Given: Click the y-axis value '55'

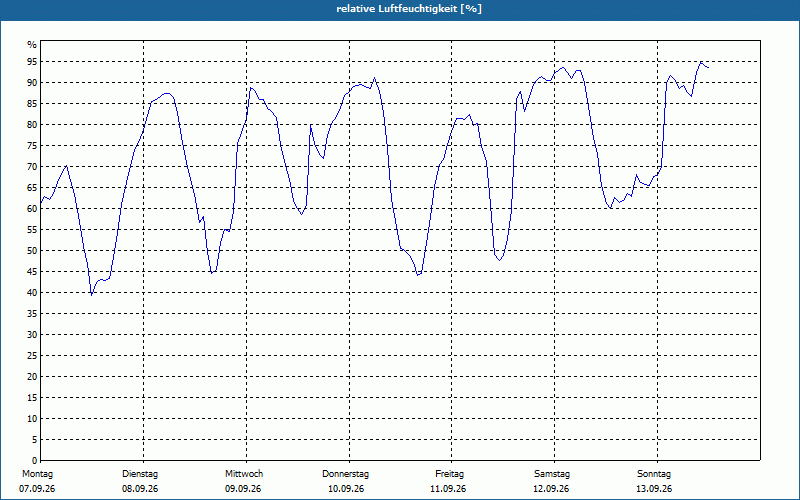Looking at the screenshot, I should pyautogui.click(x=32, y=230).
